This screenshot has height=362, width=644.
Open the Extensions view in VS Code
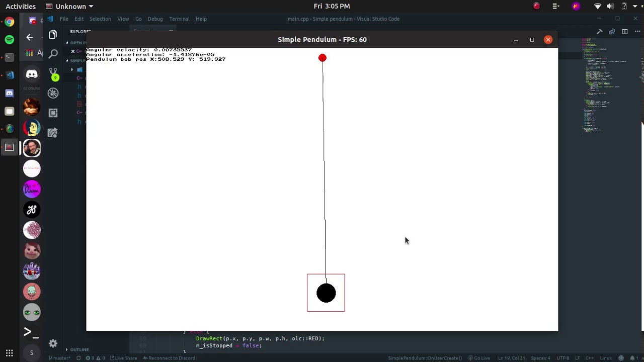point(53,113)
